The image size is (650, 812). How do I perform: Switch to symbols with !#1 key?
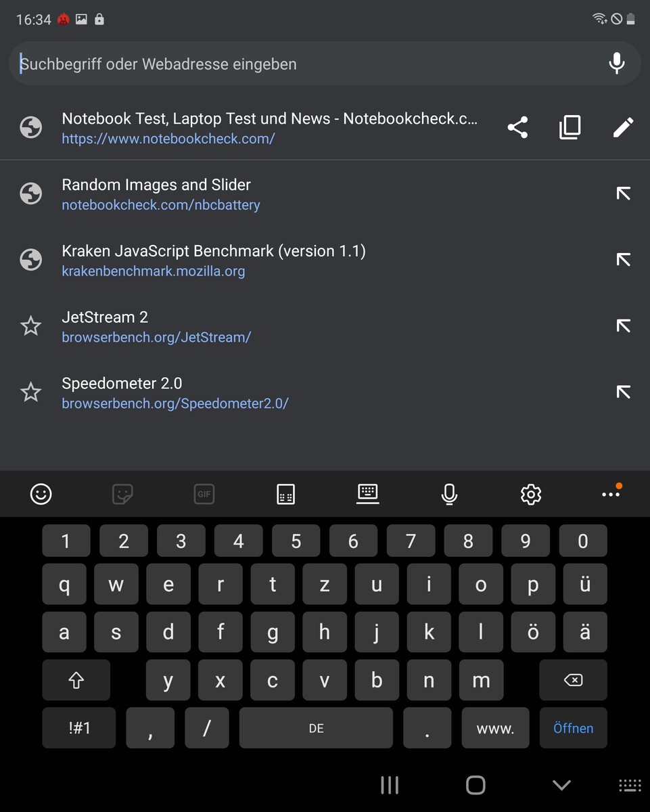click(x=79, y=728)
